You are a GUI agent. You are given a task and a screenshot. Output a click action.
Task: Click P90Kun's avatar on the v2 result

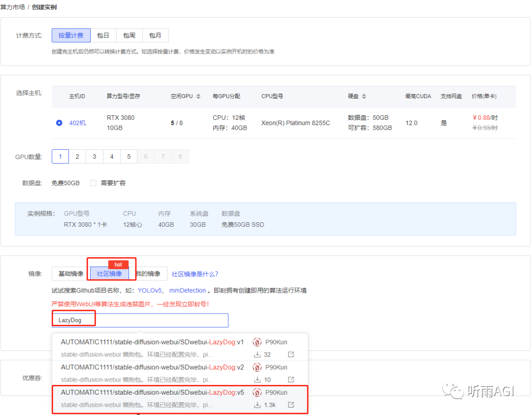point(257,367)
